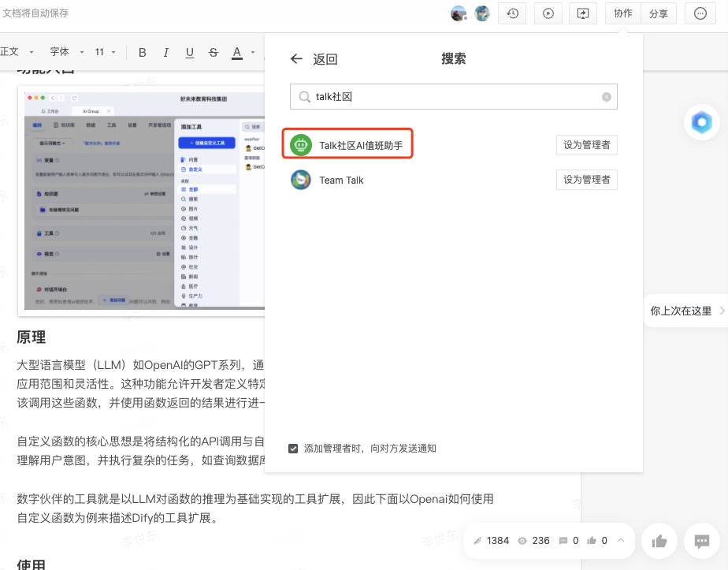Click the Team Talk avatar icon
Image resolution: width=728 pixels, height=570 pixels.
point(301,180)
